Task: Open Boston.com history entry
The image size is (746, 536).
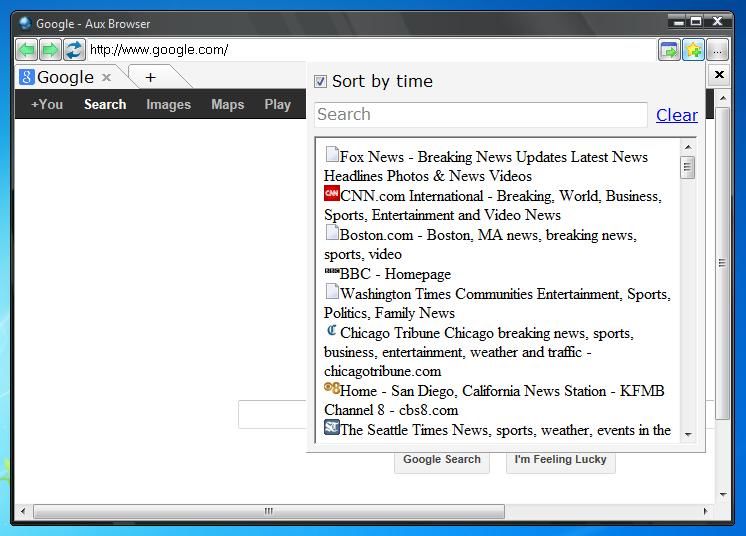Action: click(481, 244)
